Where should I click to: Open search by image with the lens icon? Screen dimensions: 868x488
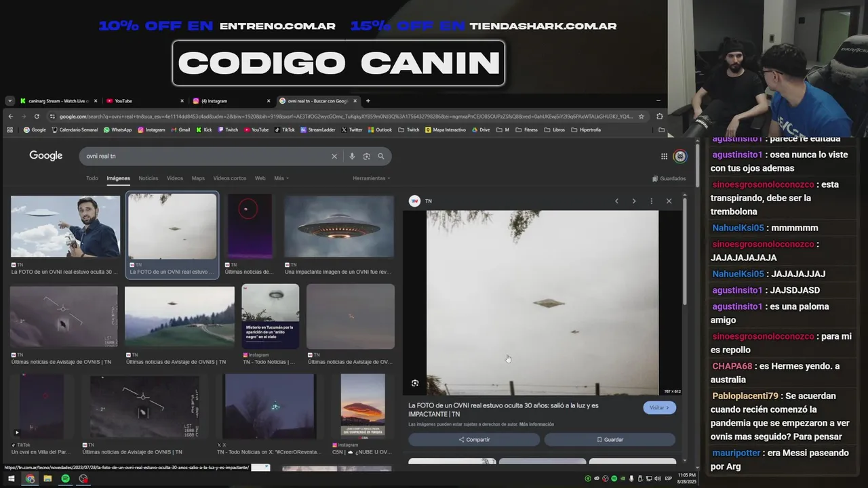(367, 156)
